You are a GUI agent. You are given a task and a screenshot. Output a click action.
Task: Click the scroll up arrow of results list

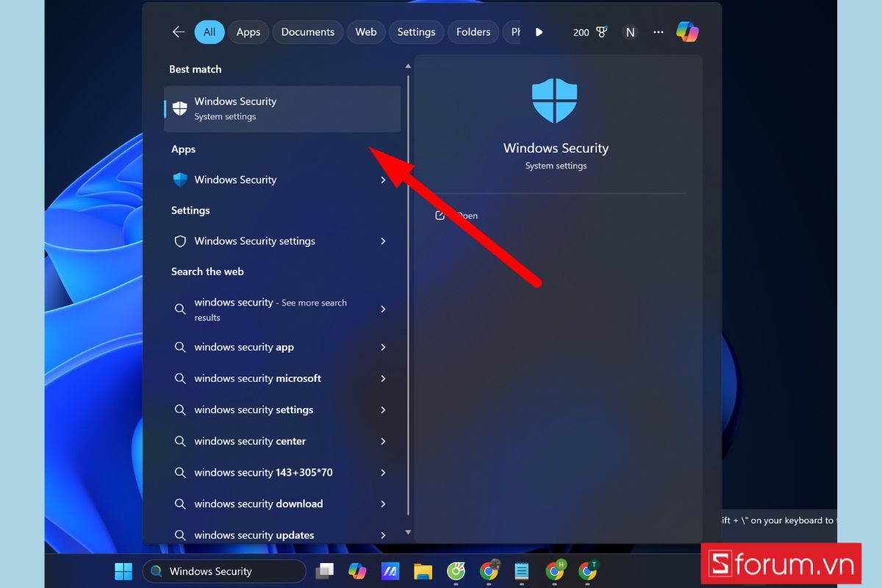[x=409, y=67]
